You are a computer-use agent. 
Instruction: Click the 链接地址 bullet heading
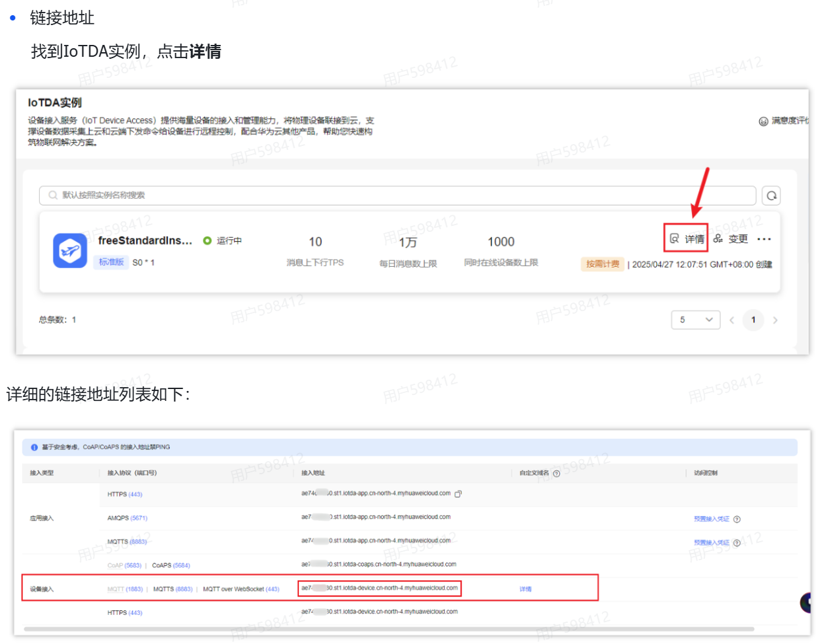click(x=62, y=18)
